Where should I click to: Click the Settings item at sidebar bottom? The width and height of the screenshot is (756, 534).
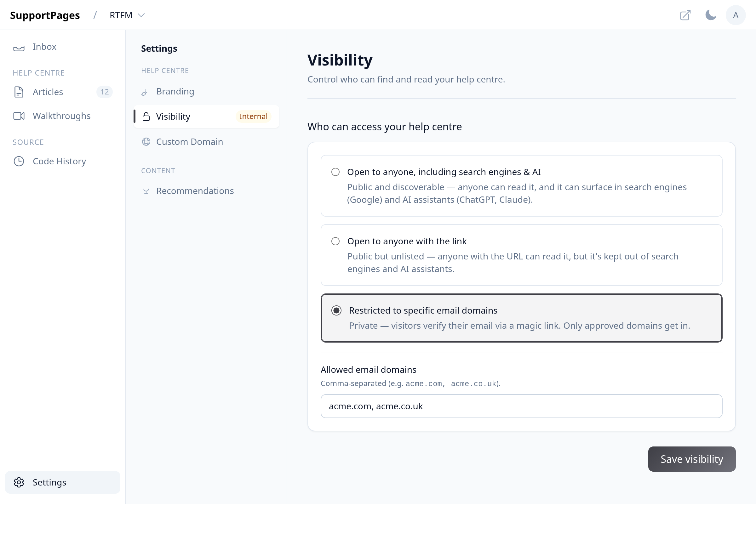click(63, 482)
